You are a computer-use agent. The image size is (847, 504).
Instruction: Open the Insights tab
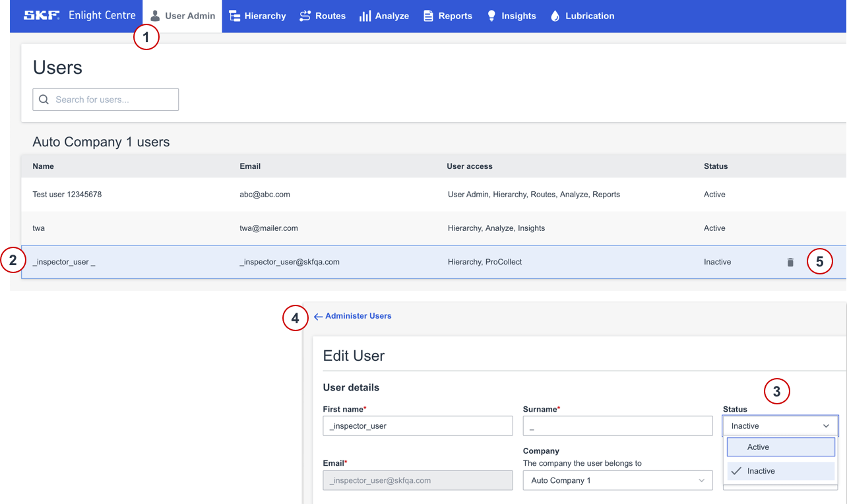511,16
